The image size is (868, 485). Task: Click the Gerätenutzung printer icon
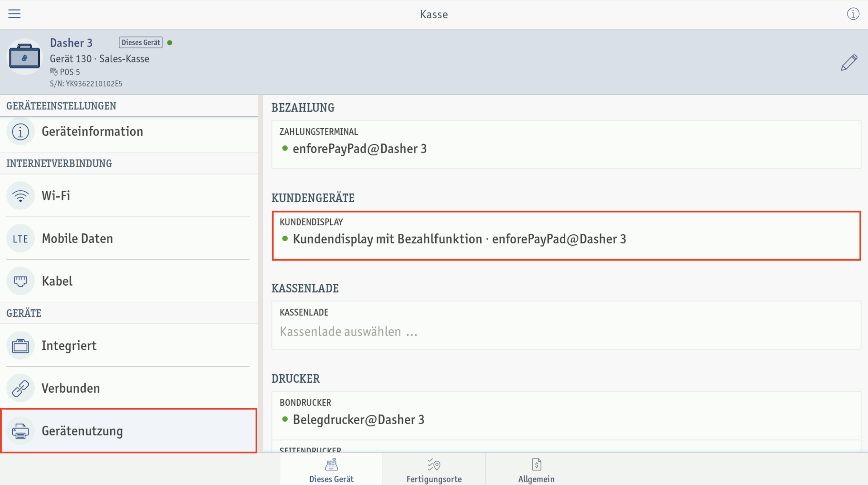click(x=21, y=431)
